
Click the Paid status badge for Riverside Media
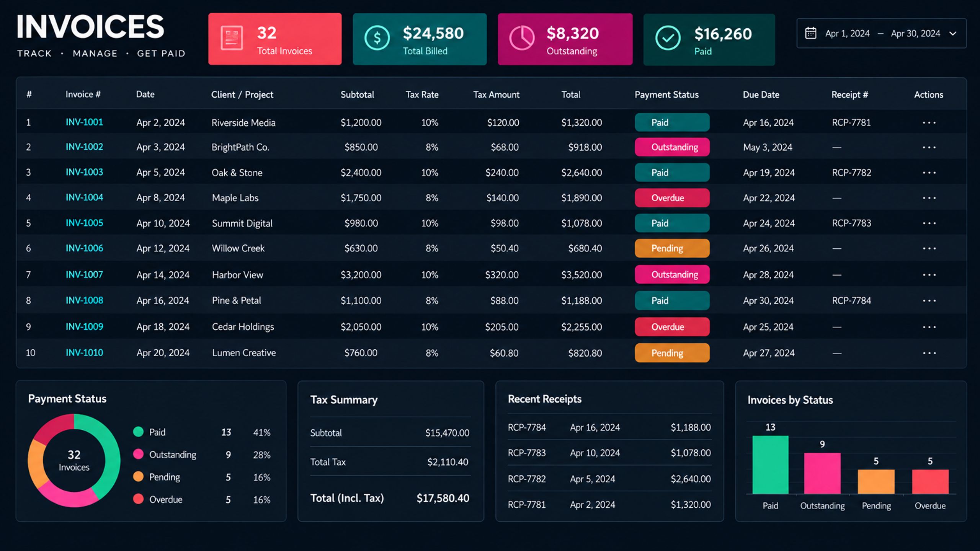[672, 122]
